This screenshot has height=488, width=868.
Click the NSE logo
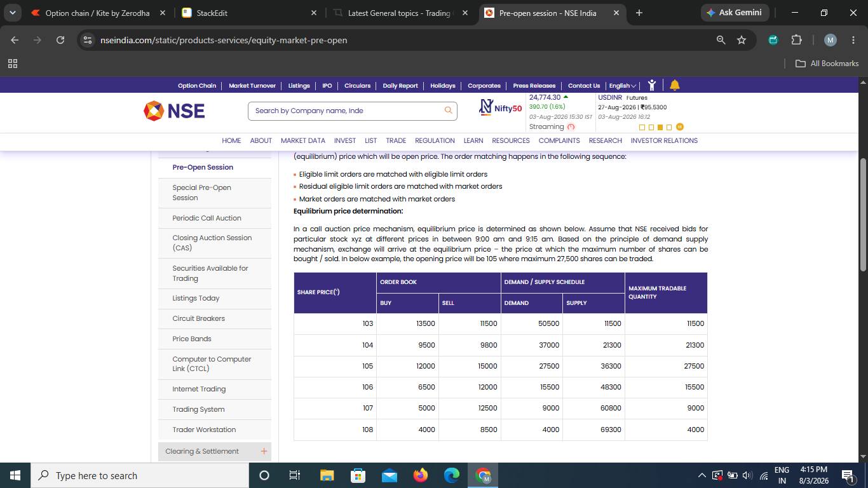(174, 111)
